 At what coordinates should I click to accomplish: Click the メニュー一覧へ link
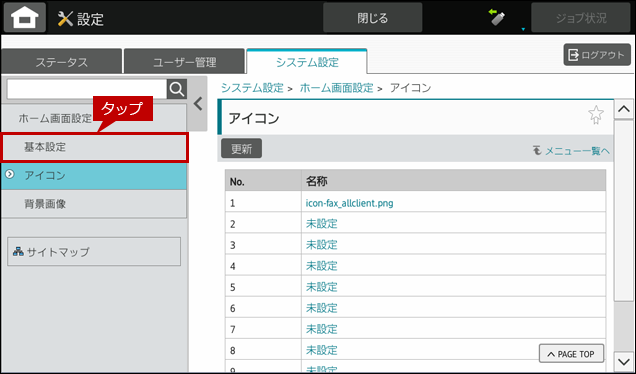pyautogui.click(x=571, y=151)
